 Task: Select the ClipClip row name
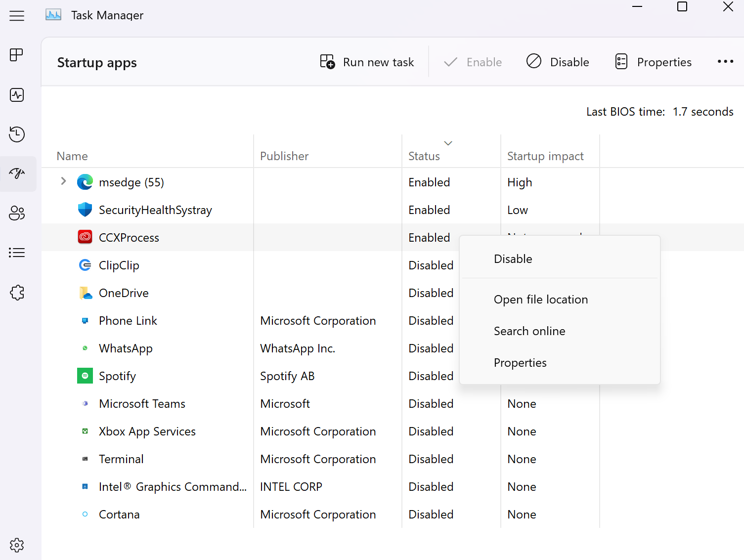(x=119, y=265)
